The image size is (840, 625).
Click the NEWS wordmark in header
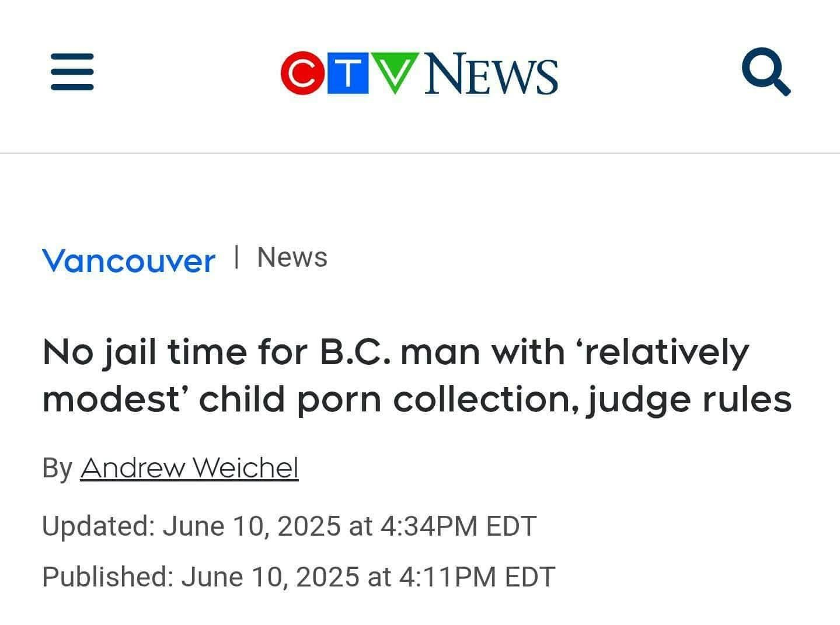[491, 74]
